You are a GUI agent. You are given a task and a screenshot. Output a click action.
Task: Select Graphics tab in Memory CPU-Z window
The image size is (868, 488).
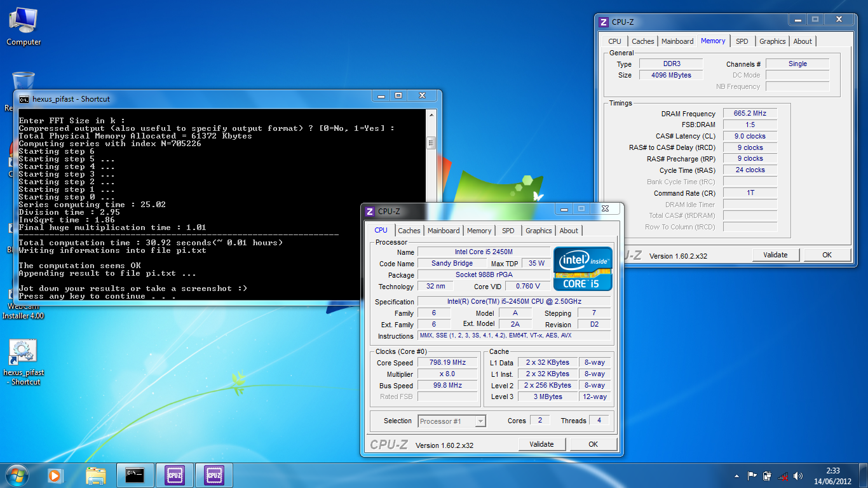[773, 41]
